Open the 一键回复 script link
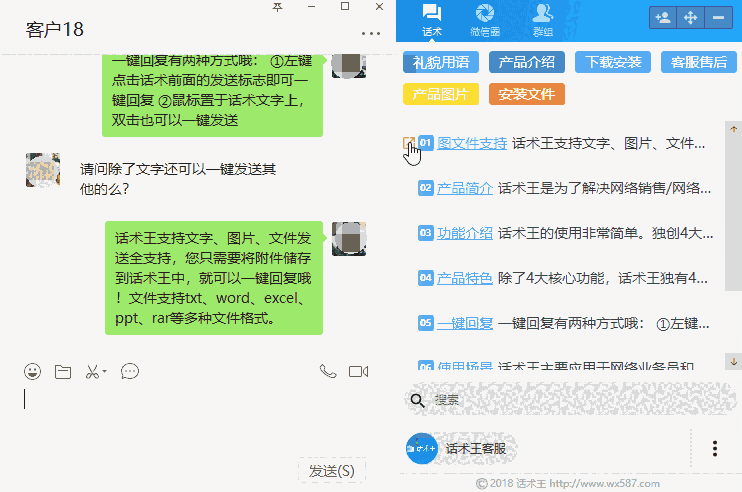The height and width of the screenshot is (492, 742). 465,324
